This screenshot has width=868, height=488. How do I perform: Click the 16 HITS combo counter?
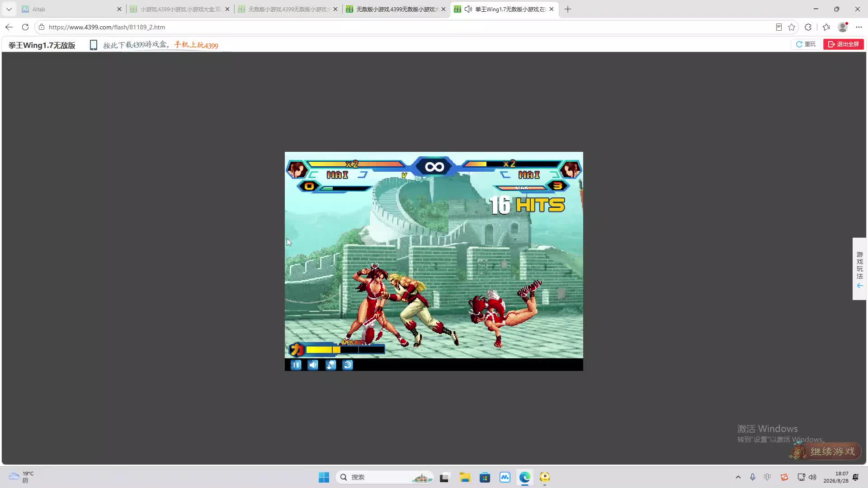[x=527, y=205]
